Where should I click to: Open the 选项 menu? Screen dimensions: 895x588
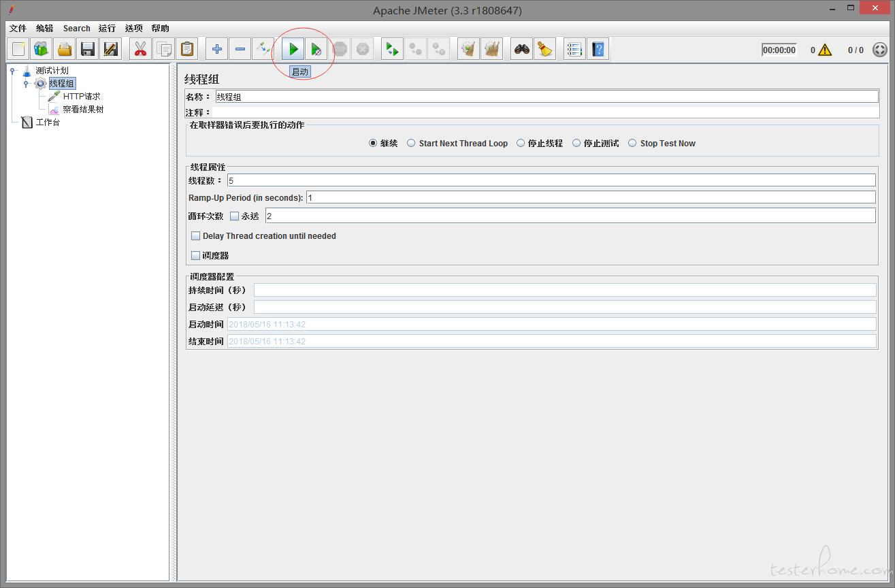click(134, 29)
